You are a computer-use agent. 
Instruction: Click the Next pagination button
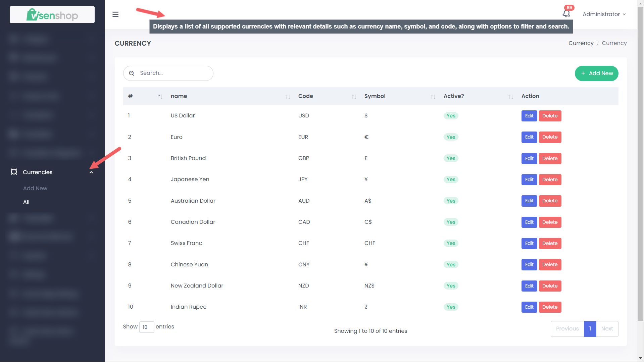[x=607, y=329]
